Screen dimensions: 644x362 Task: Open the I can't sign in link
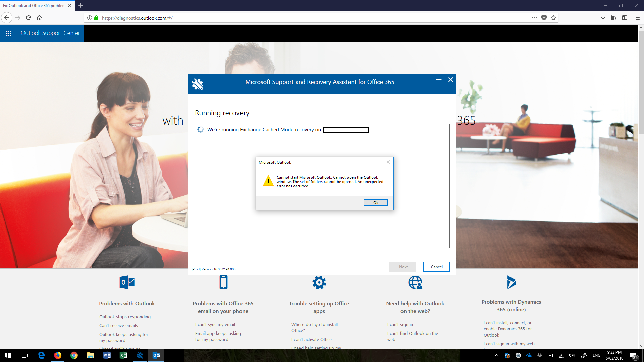pos(400,325)
